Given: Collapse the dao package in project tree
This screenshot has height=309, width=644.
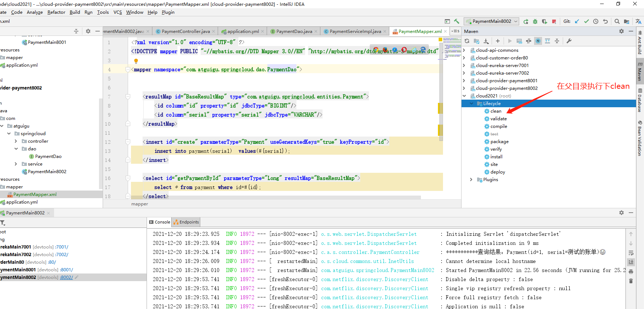Looking at the screenshot, I should pos(16,149).
